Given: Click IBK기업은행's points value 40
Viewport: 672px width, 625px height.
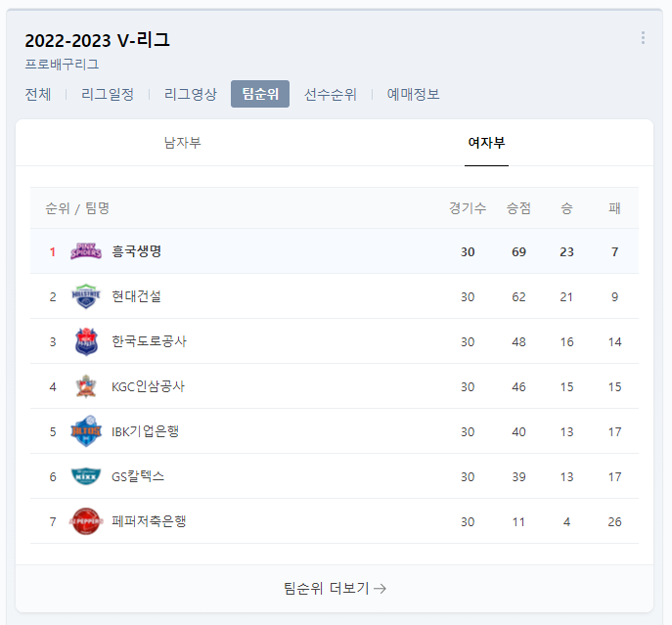Looking at the screenshot, I should coord(518,431).
